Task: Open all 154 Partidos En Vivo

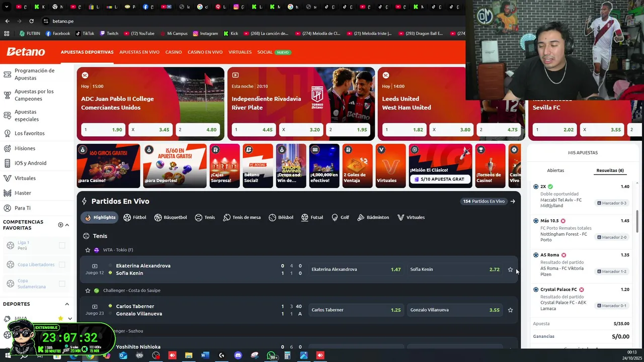Action: [489, 201]
